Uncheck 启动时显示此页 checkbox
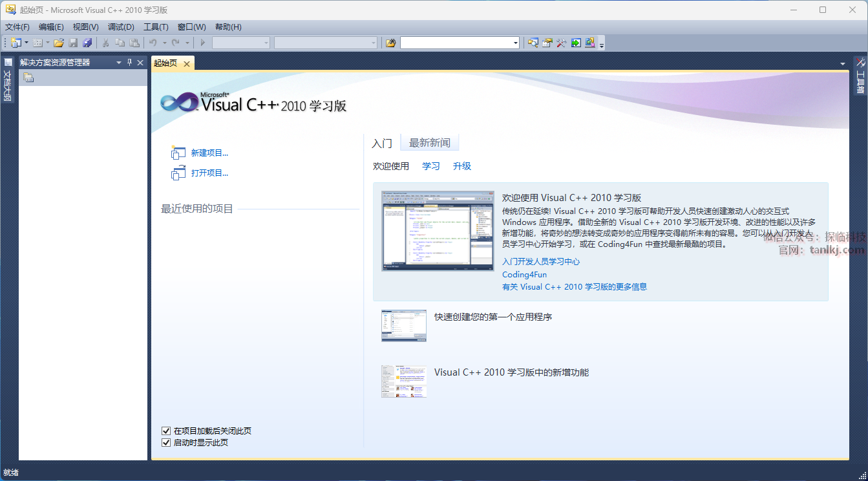Viewport: 868px width, 481px height. [x=166, y=443]
